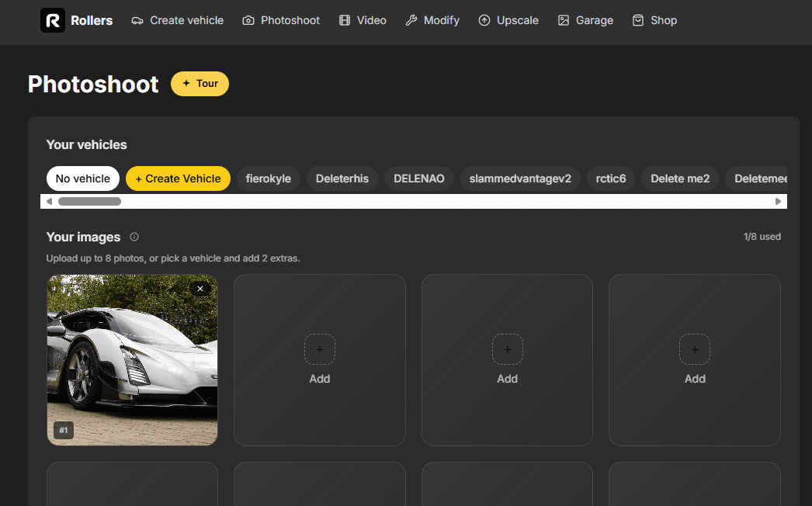Click the wrench icon beside Modify
Screen dimensions: 812x506
click(411, 20)
